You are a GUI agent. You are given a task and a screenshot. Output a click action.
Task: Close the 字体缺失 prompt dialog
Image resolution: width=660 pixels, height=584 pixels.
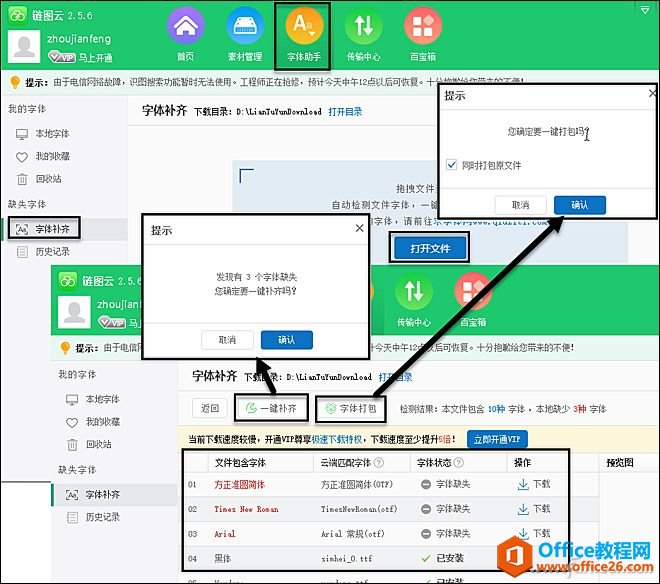[x=359, y=228]
